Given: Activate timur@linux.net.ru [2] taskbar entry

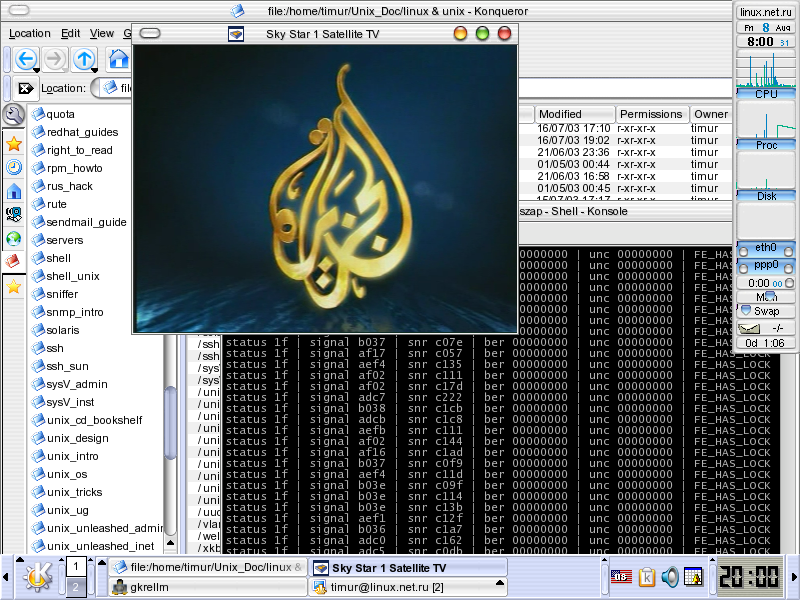Looking at the screenshot, I should pyautogui.click(x=408, y=587).
